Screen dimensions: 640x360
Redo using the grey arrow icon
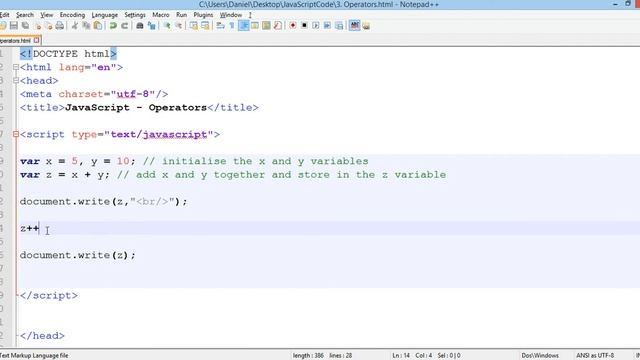coord(124,26)
